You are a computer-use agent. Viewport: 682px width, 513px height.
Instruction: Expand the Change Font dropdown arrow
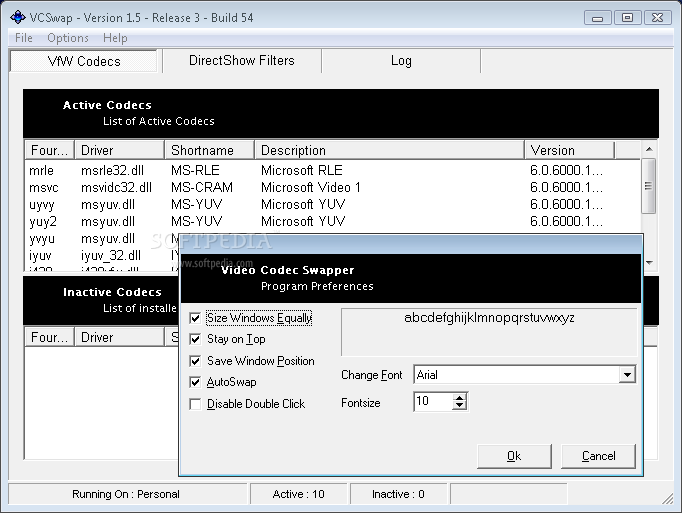tap(627, 375)
